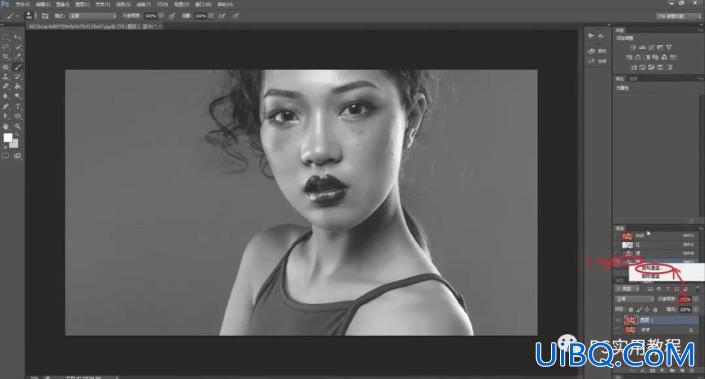Open the brush preset picker dropdown

point(36,16)
